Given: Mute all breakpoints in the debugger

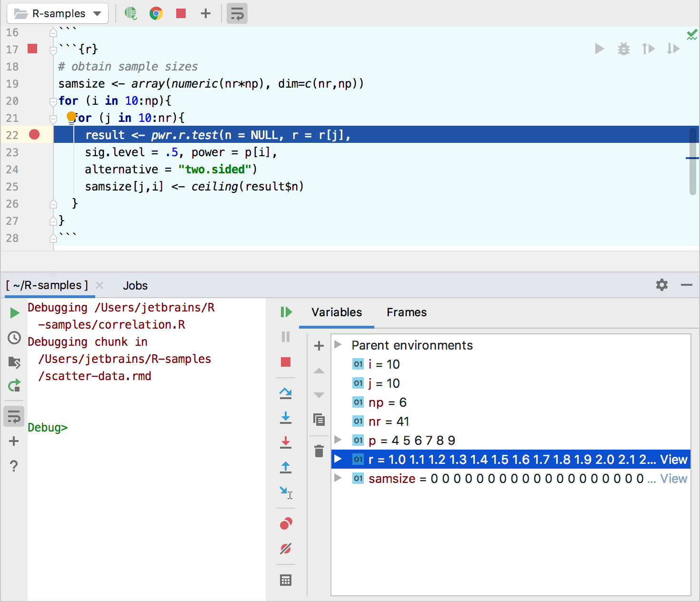Looking at the screenshot, I should [x=286, y=548].
